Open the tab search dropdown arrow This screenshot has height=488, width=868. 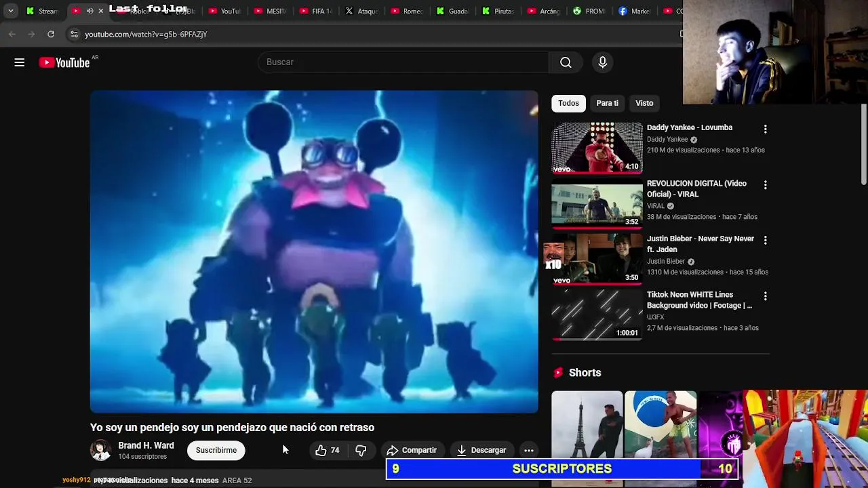coord(10,11)
